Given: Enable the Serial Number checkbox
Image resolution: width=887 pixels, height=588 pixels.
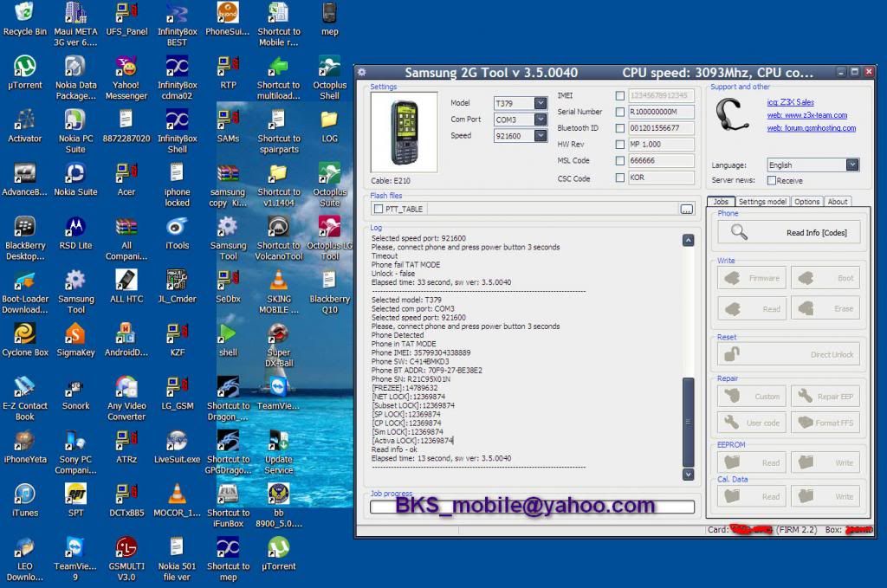Looking at the screenshot, I should click(x=619, y=112).
